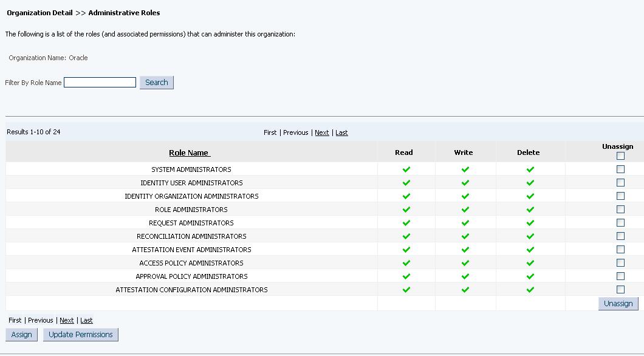This screenshot has height=356, width=644.
Task: Click the Write checkmark for SYSTEM ADMINISTRATORS
Action: click(x=465, y=169)
